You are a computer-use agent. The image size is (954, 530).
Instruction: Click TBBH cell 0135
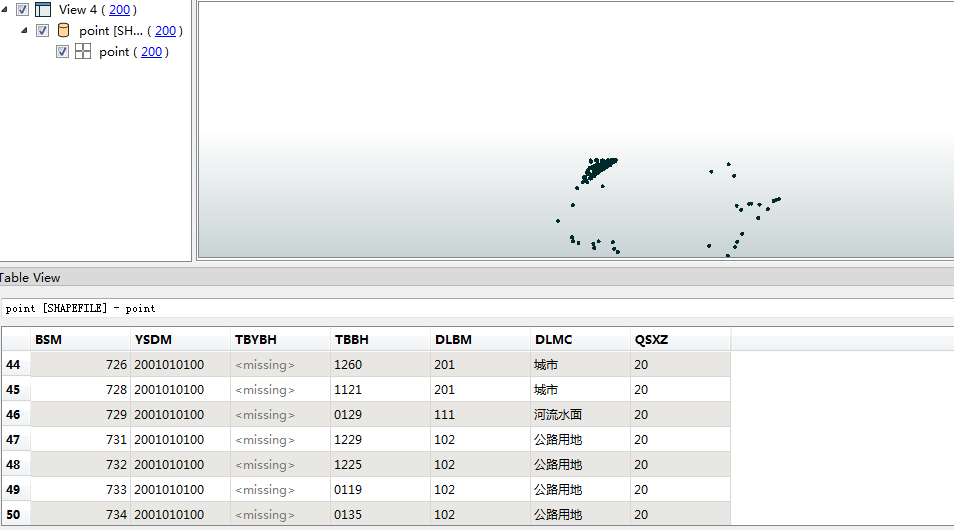381,514
